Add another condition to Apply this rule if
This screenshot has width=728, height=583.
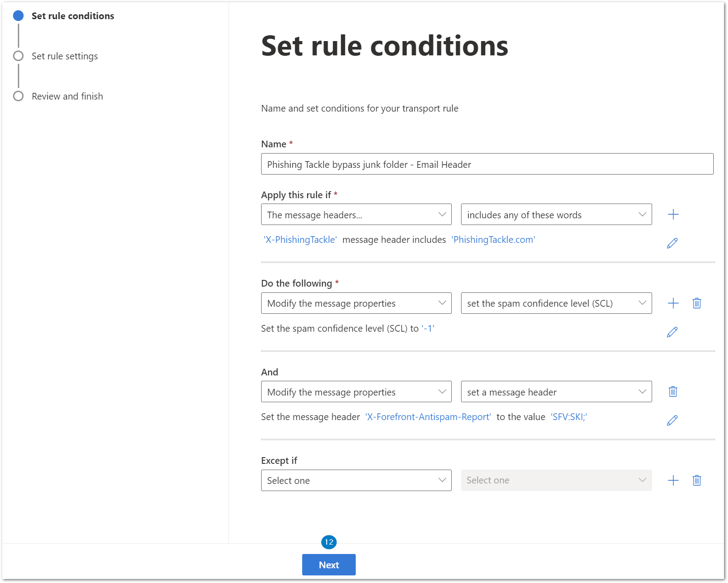(x=673, y=214)
